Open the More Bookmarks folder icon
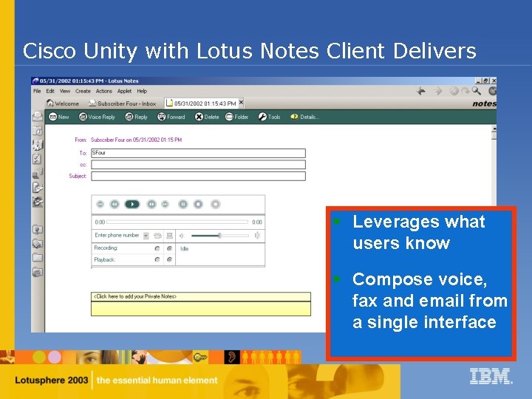The height and width of the screenshot is (399, 532). (x=38, y=258)
